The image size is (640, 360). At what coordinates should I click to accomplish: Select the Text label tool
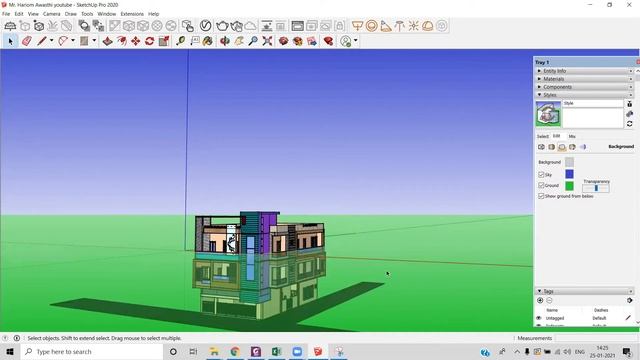point(195,41)
